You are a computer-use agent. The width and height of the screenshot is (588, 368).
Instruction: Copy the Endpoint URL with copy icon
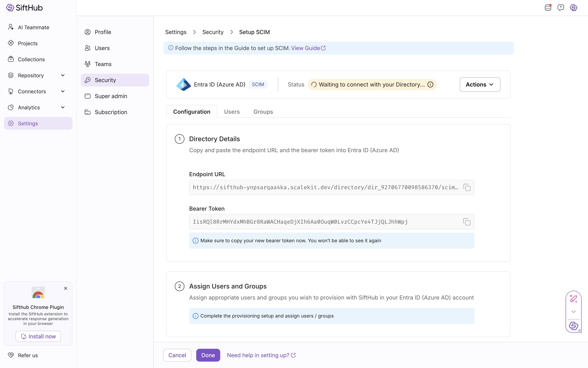467,187
